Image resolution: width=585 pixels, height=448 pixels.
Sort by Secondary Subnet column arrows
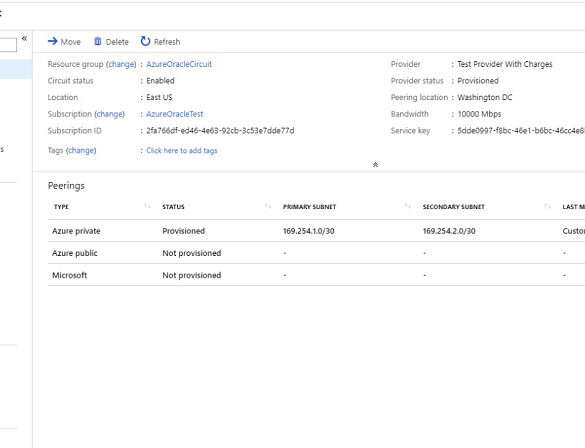pyautogui.click(x=547, y=206)
